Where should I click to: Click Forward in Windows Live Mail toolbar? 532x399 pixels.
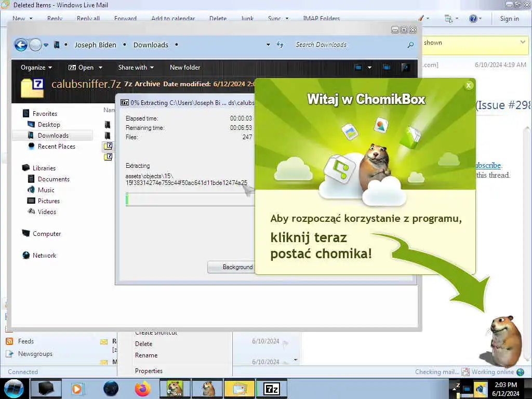[x=125, y=18]
